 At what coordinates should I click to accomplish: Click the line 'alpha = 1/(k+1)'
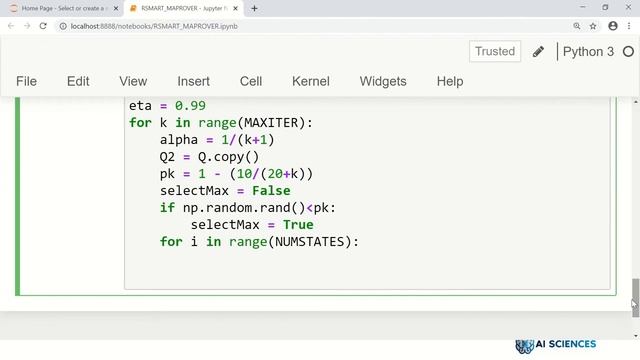(x=217, y=140)
